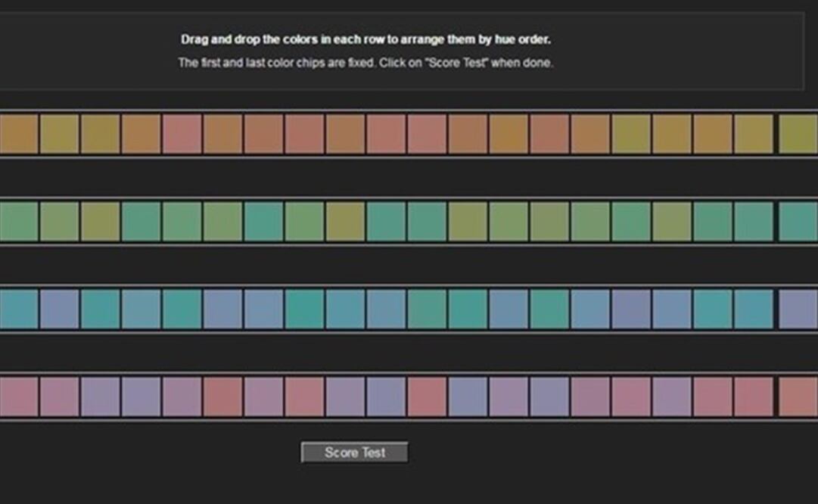Click the leftmost chip in the blue row
818x504 pixels.
pyautogui.click(x=18, y=310)
